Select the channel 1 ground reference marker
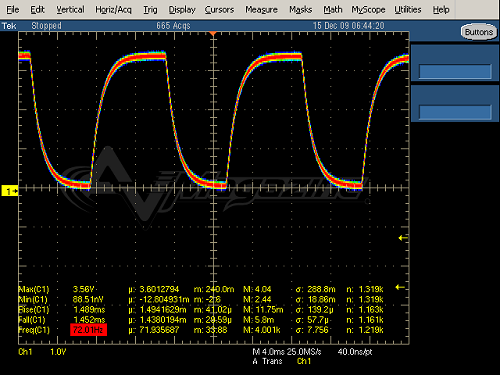 [x=10, y=191]
